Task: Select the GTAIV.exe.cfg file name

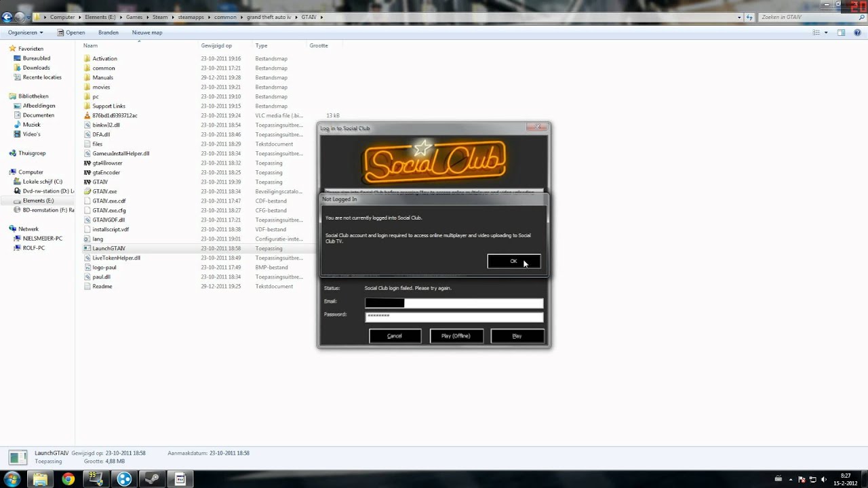Action: (x=109, y=211)
